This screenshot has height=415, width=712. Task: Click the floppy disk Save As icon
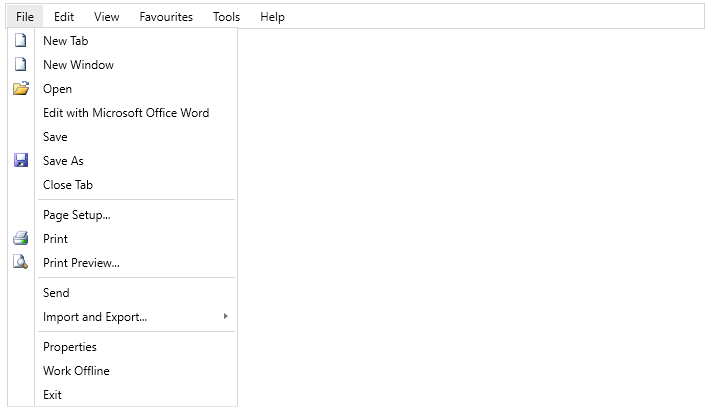tap(21, 160)
